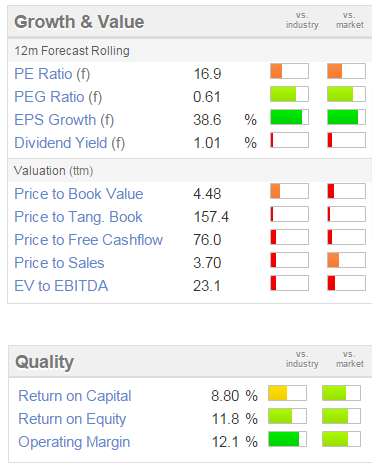
Task: Open the Price to Free Cashflow link
Action: (x=89, y=240)
